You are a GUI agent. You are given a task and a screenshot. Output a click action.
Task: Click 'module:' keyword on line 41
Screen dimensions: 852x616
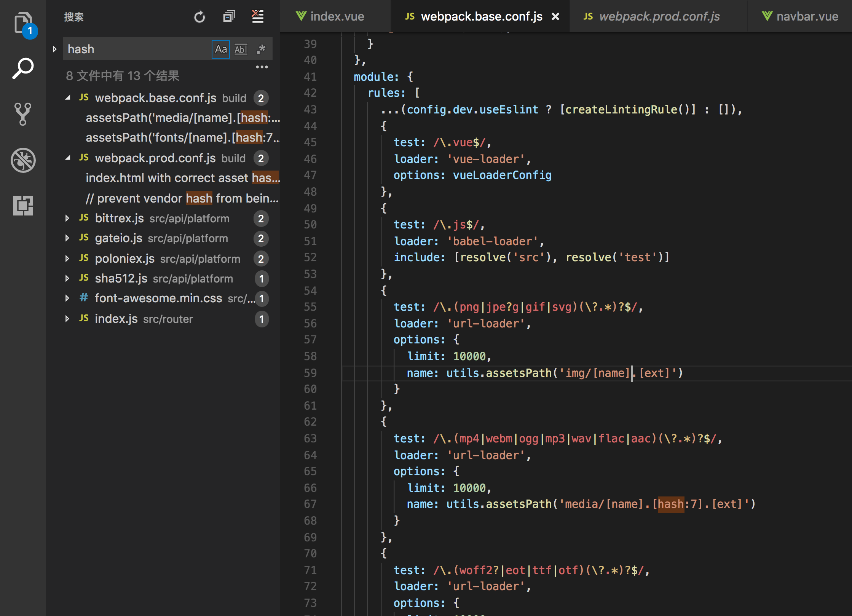click(x=376, y=77)
